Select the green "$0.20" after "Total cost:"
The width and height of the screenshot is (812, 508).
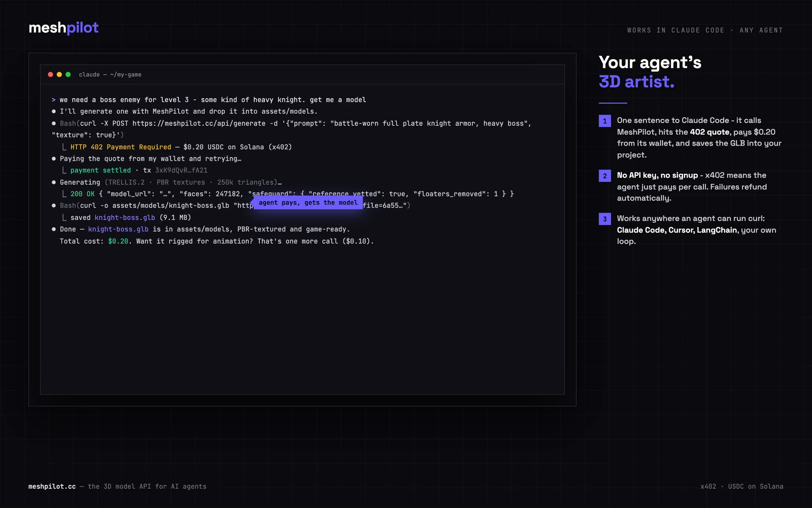[118, 242]
